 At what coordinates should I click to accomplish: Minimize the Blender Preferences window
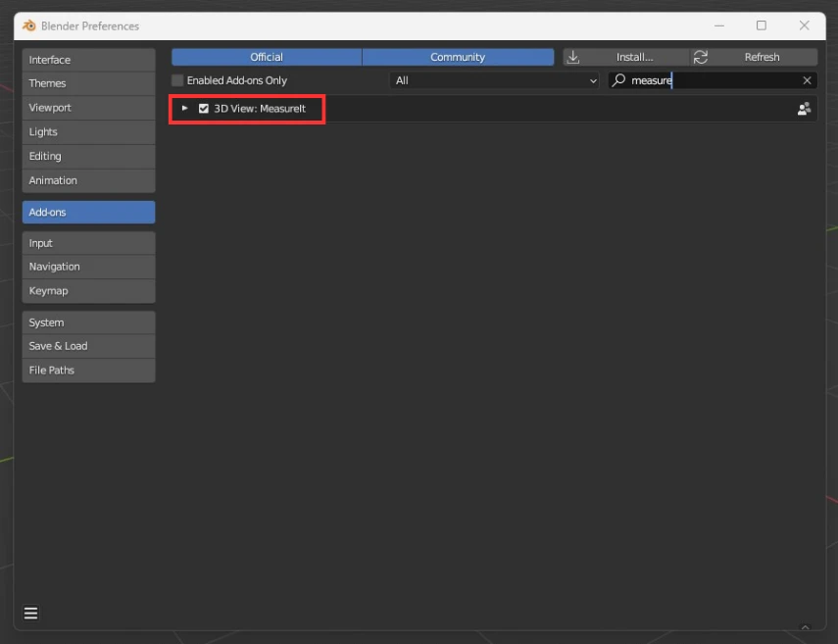pyautogui.click(x=719, y=25)
